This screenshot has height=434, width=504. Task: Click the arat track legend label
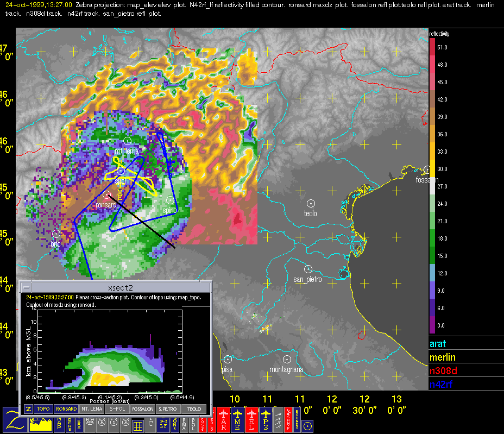click(x=438, y=344)
